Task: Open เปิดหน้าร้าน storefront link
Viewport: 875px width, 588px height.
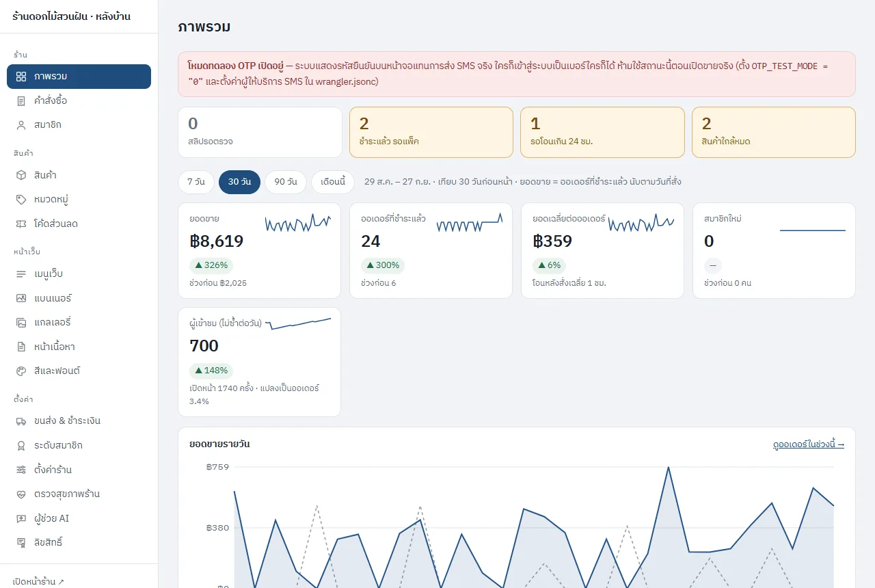Action: [38, 582]
